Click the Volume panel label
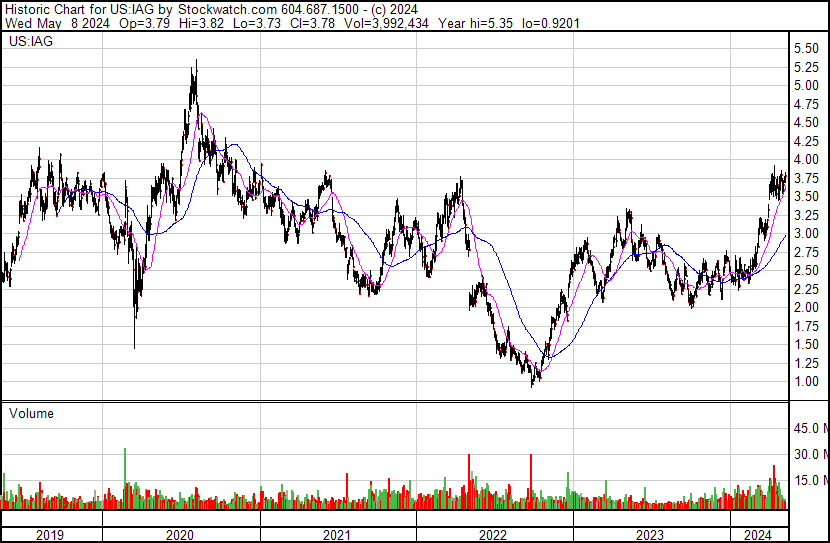Image resolution: width=830 pixels, height=543 pixels. [x=31, y=413]
